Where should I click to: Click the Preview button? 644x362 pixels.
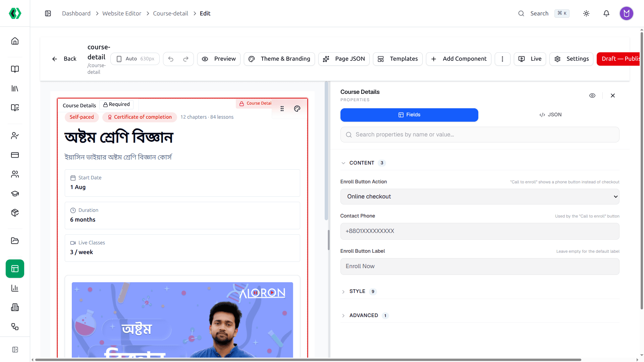coord(219,59)
